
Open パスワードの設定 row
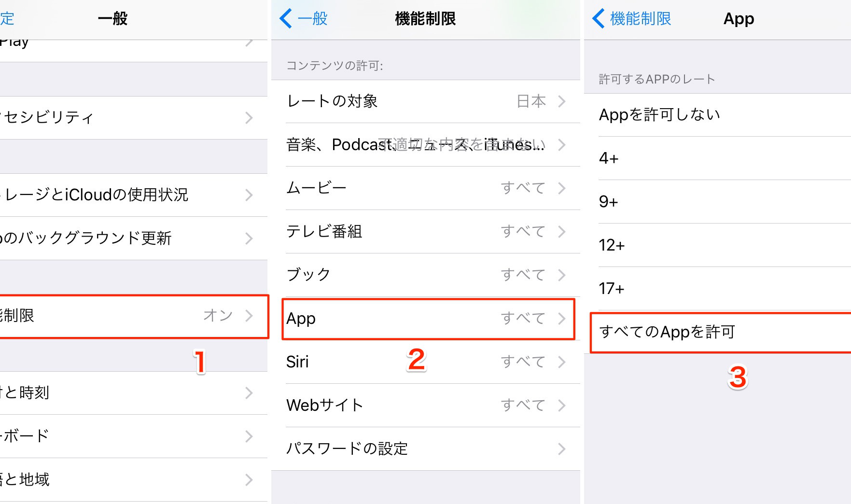[426, 449]
